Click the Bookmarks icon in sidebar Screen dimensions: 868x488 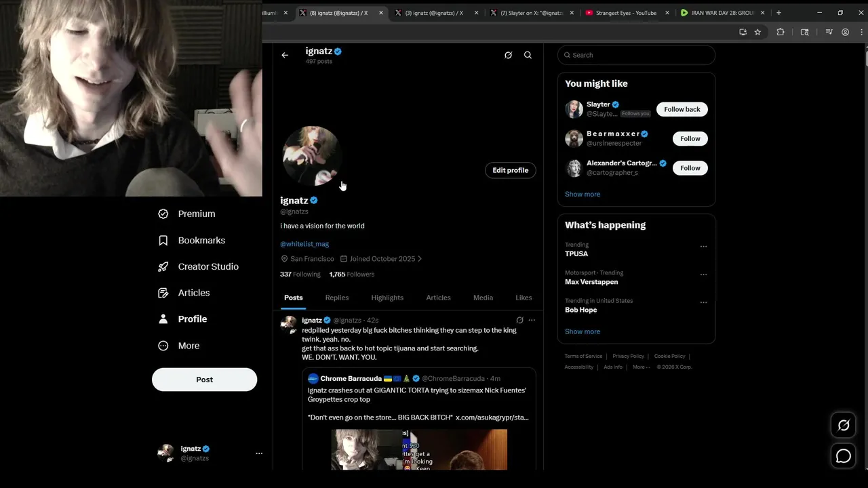pyautogui.click(x=163, y=241)
